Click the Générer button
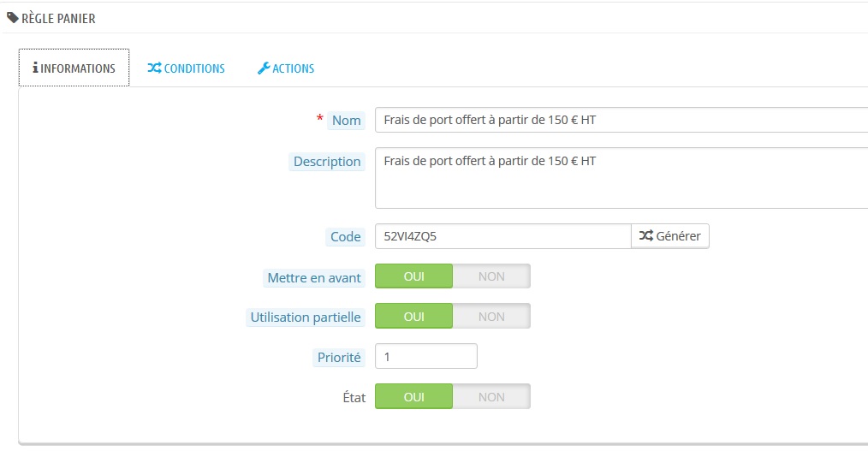The image size is (868, 451). [669, 236]
